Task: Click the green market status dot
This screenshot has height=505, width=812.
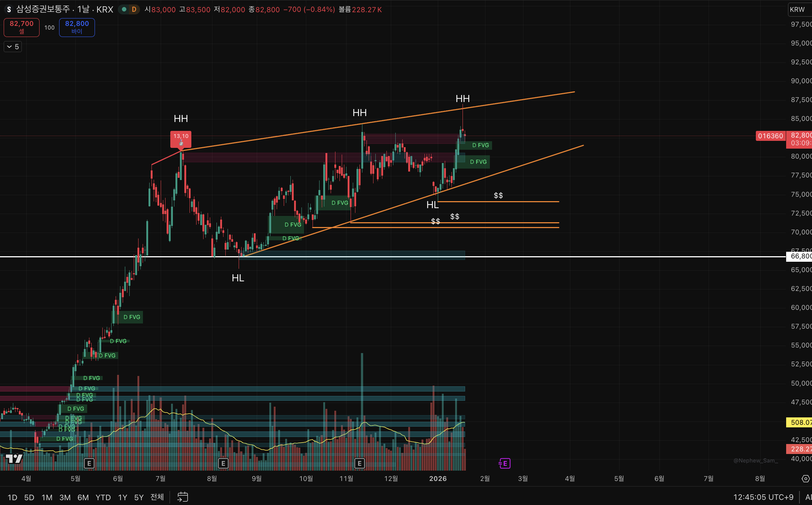Action: pyautogui.click(x=124, y=10)
